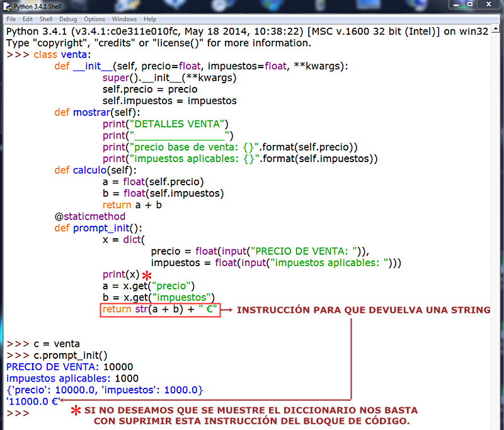This screenshot has width=504, height=430.
Task: Open the Debug menu
Action: pyautogui.click(x=67, y=19)
